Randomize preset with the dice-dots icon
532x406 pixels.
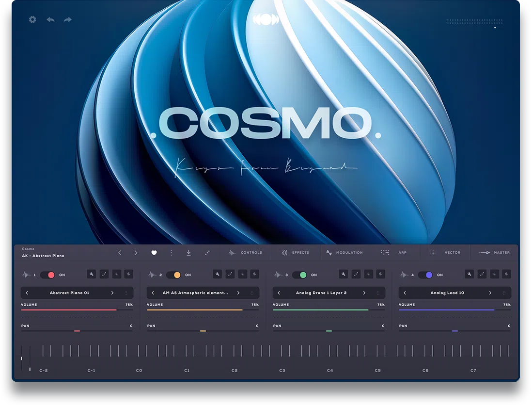pyautogui.click(x=206, y=253)
